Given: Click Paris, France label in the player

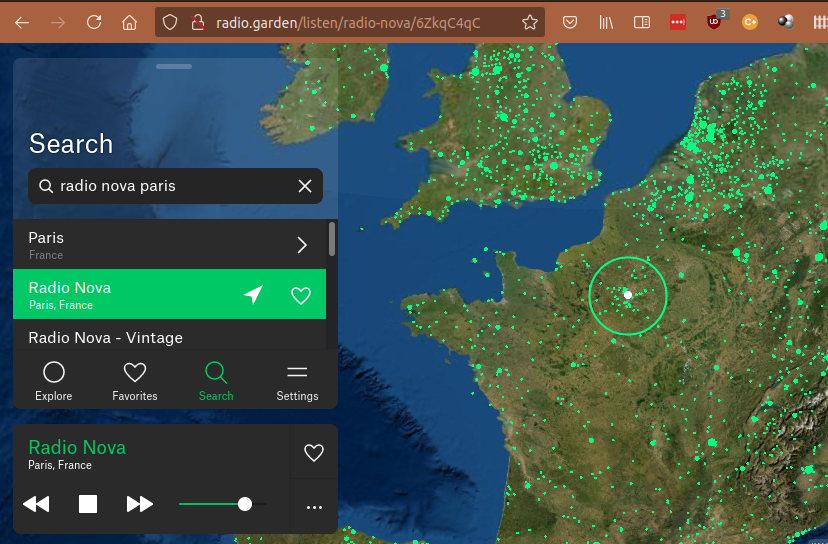Looking at the screenshot, I should pos(60,465).
